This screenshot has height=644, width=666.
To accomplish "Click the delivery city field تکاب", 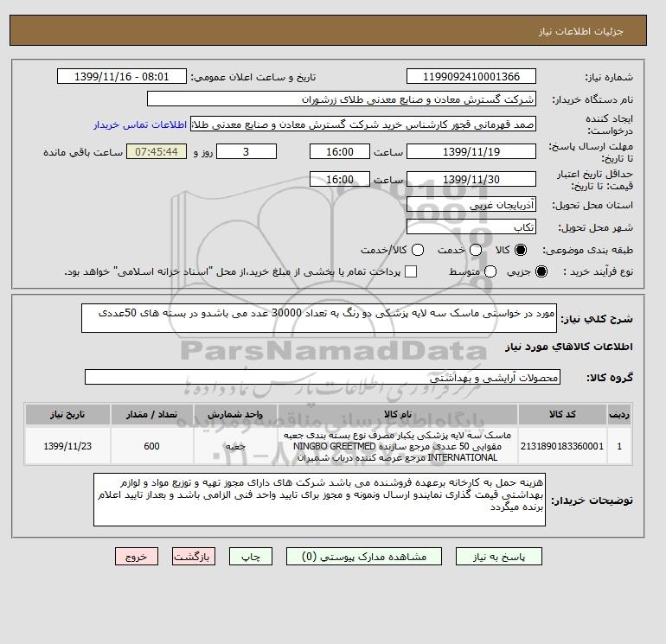I will pyautogui.click(x=471, y=226).
